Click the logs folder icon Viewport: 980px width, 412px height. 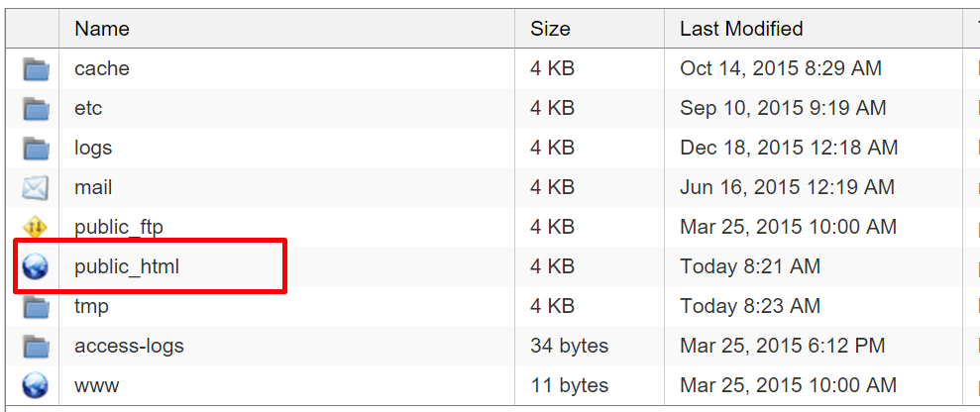click(36, 149)
